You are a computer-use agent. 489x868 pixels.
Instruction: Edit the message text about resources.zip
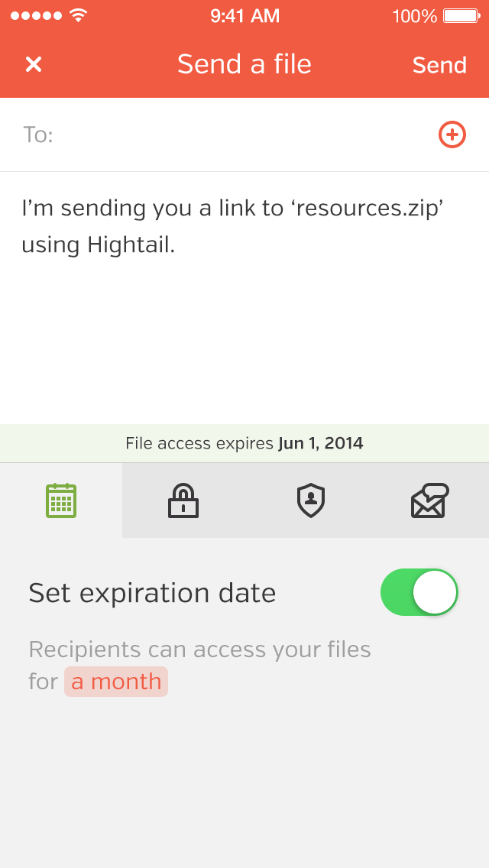(233, 226)
